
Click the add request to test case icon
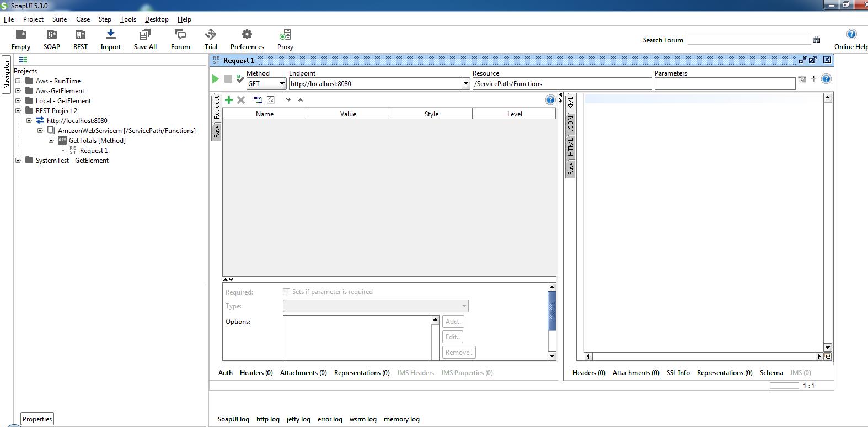point(240,79)
